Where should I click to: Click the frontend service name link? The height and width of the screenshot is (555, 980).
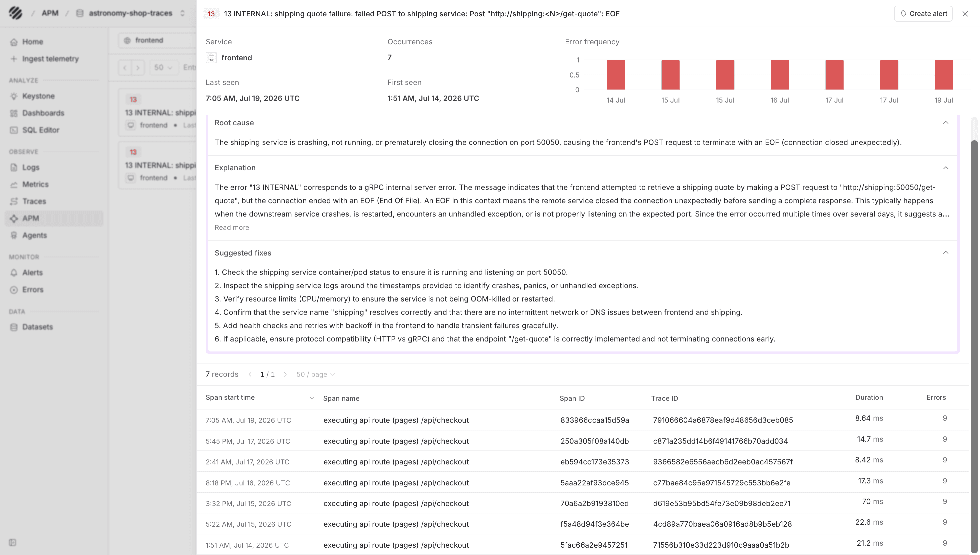click(x=236, y=58)
